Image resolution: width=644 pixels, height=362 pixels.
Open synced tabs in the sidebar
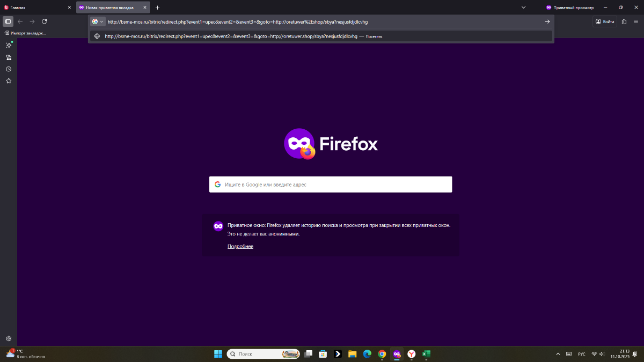(9, 57)
